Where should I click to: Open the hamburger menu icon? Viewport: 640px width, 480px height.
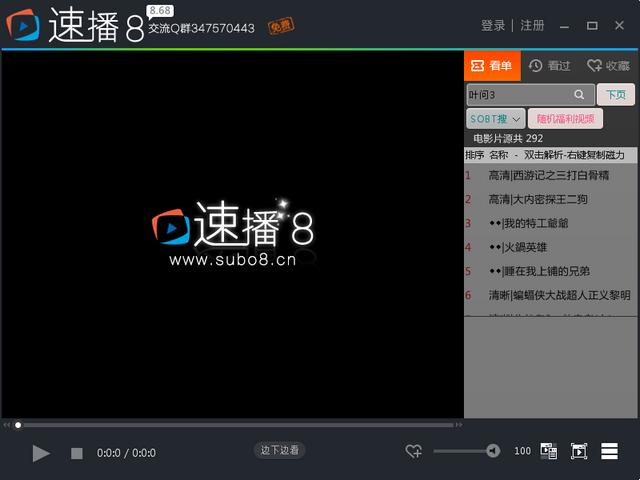click(609, 451)
